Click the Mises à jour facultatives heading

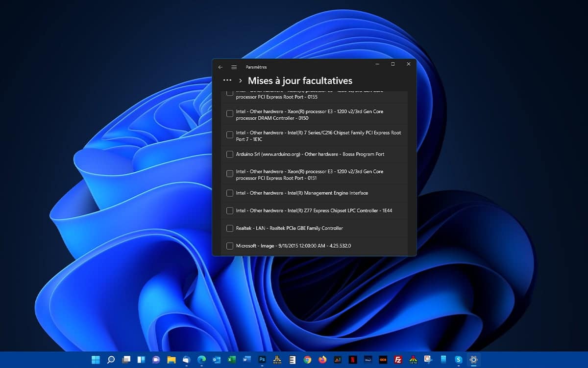[300, 80]
